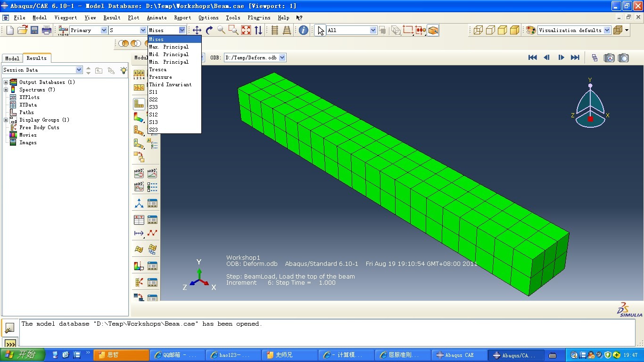Click the Animate Scale Factor icon
644x362 pixels.
tap(139, 173)
